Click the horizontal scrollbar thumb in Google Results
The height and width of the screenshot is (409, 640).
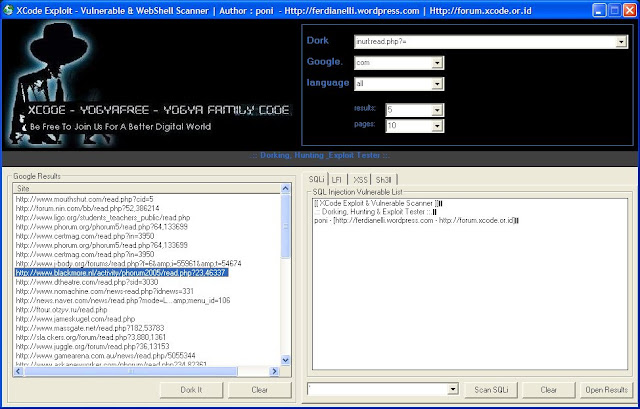coord(130,371)
